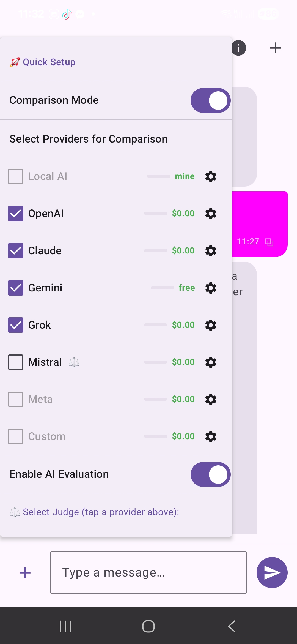
Task: Add attachment with plus beside message box
Action: [x=25, y=572]
